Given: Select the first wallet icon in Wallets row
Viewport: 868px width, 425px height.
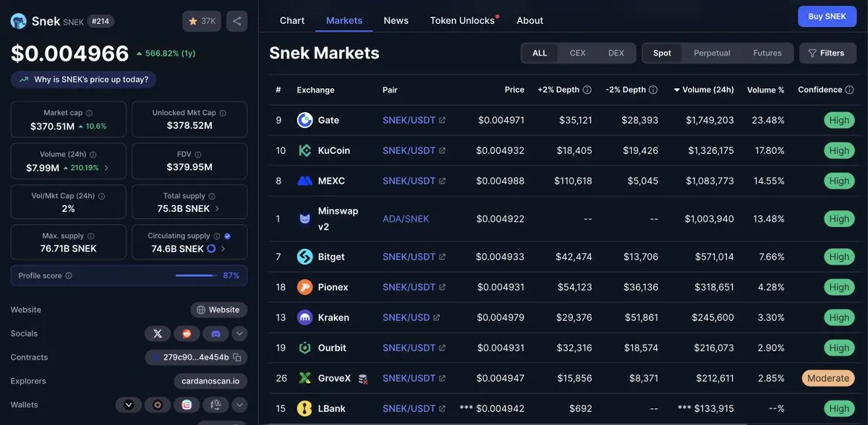Looking at the screenshot, I should [x=129, y=405].
